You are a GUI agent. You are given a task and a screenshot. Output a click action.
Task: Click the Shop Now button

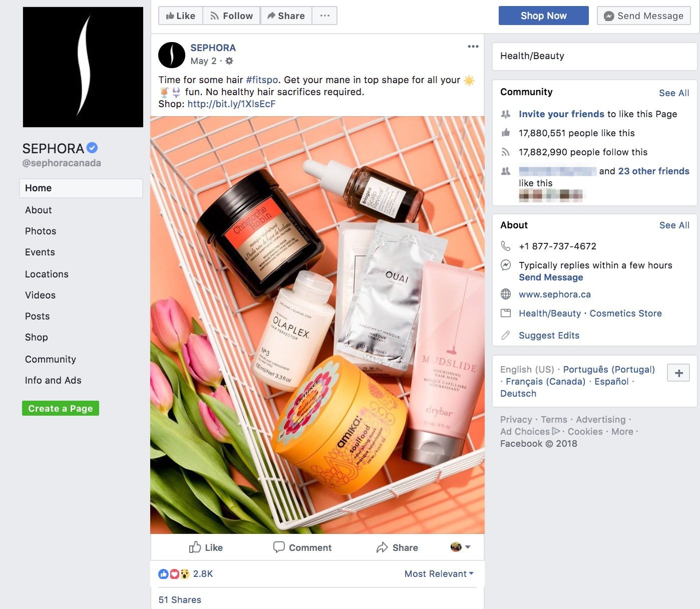[x=544, y=16]
